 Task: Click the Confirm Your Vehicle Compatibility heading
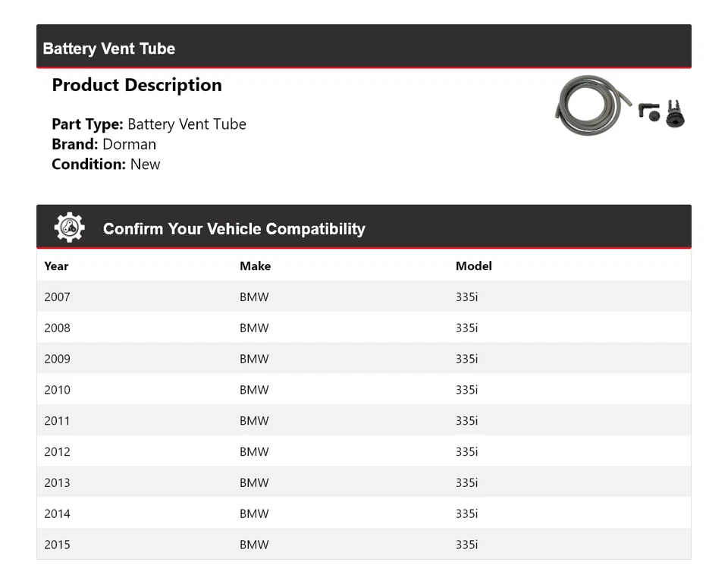[234, 229]
